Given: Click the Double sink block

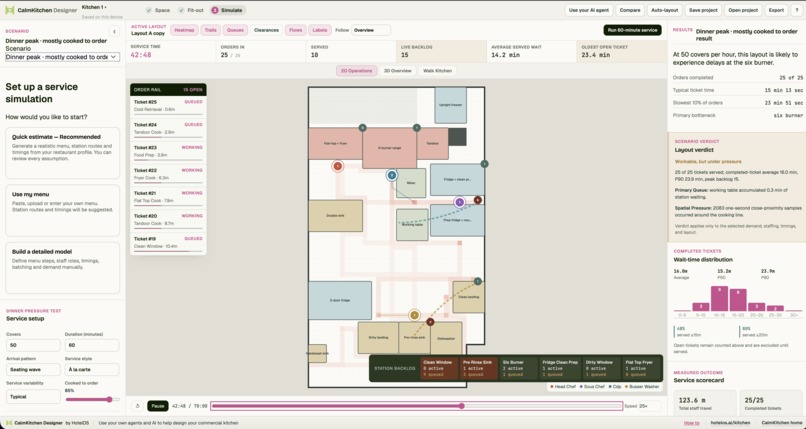Looking at the screenshot, I should tap(335, 216).
